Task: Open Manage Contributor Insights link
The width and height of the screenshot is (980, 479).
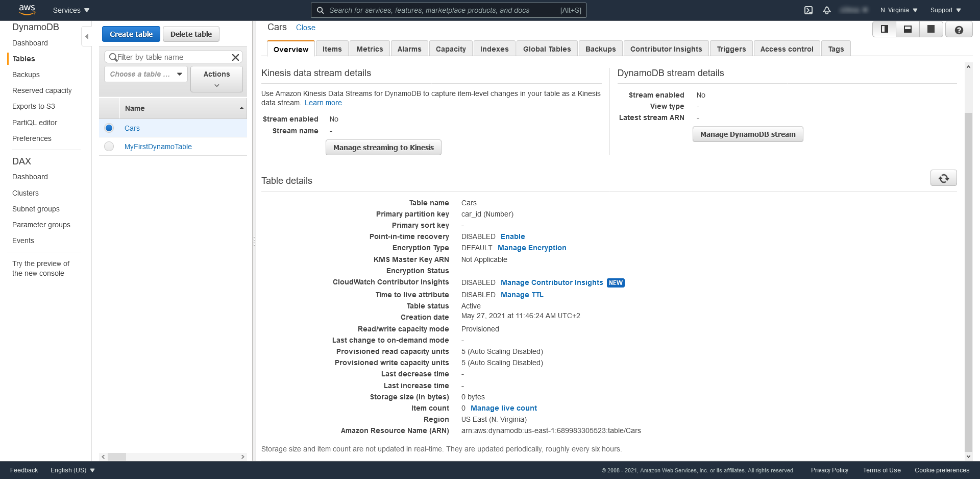Action: [x=552, y=282]
